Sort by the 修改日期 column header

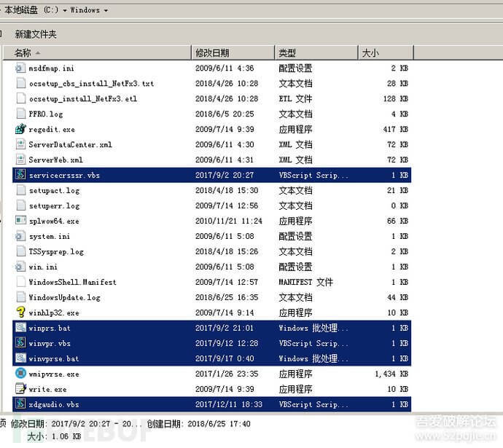click(233, 52)
